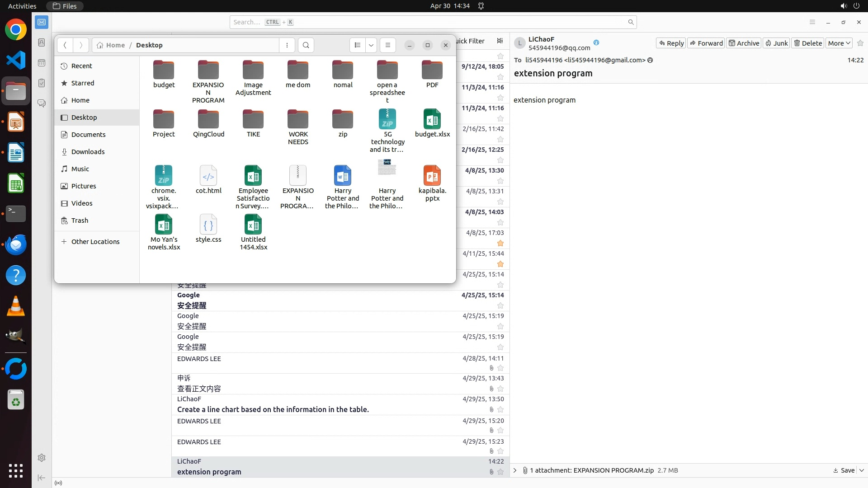Open Trash in Files sidebar

tap(80, 221)
